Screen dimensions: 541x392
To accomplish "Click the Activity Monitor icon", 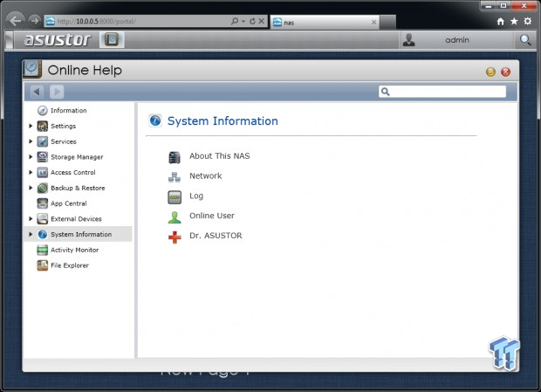I will 43,250.
